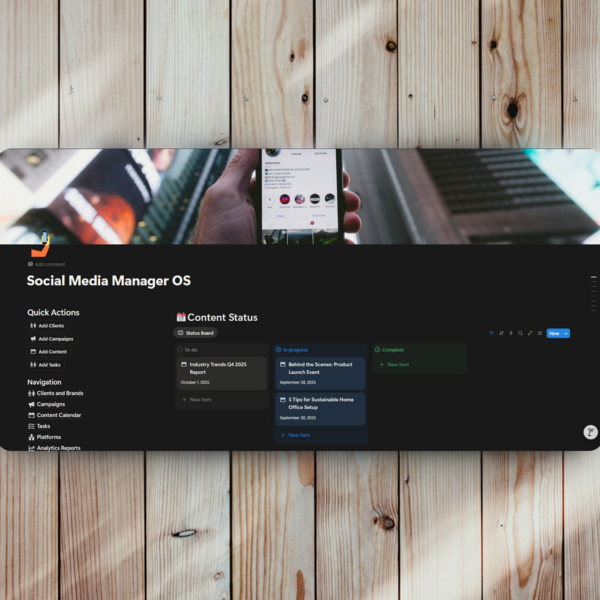Open database full-page with expand arrows icon
Screen dimensions: 600x600
coord(530,333)
